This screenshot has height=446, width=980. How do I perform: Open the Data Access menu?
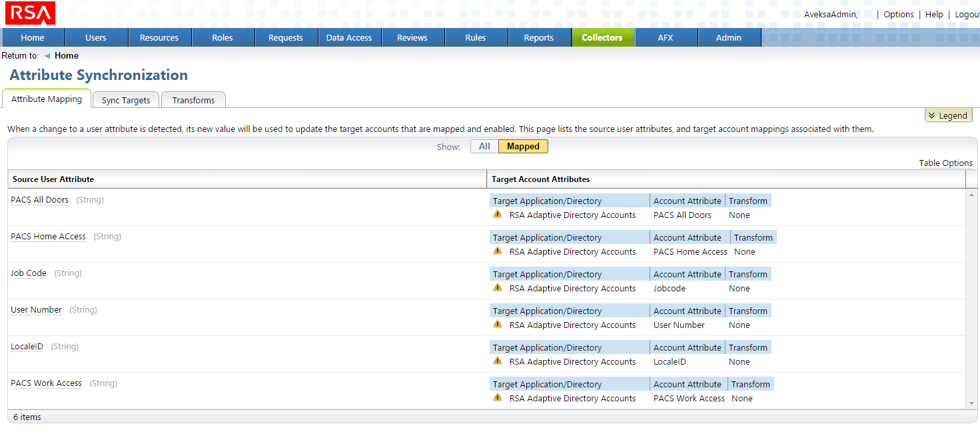349,37
